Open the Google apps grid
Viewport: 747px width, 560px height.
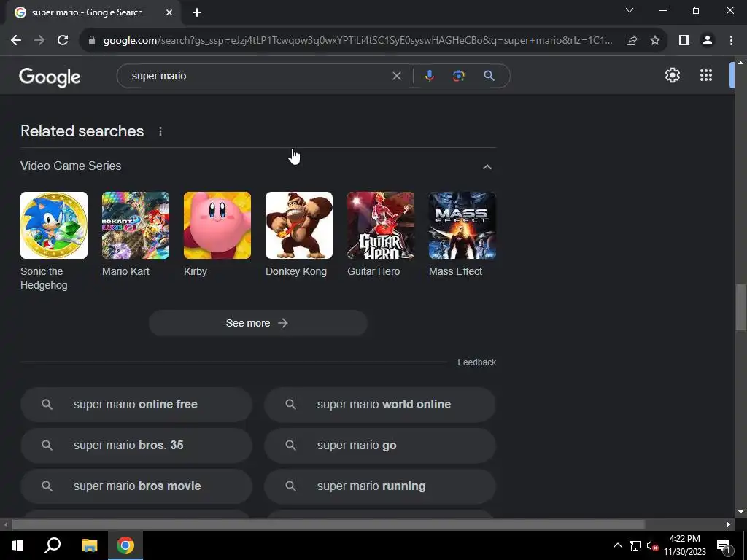point(706,75)
